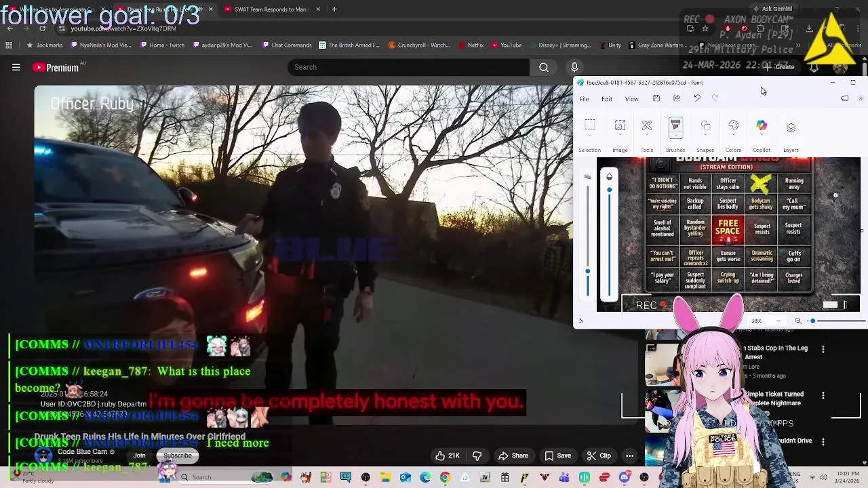The image size is (868, 488).
Task: Open the Unity bookmark
Action: 610,45
